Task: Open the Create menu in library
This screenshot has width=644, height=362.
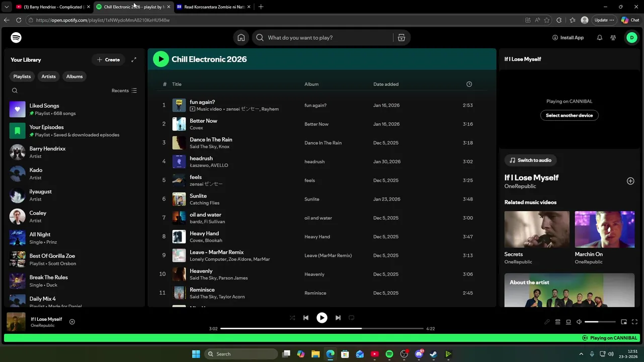Action: [108, 60]
